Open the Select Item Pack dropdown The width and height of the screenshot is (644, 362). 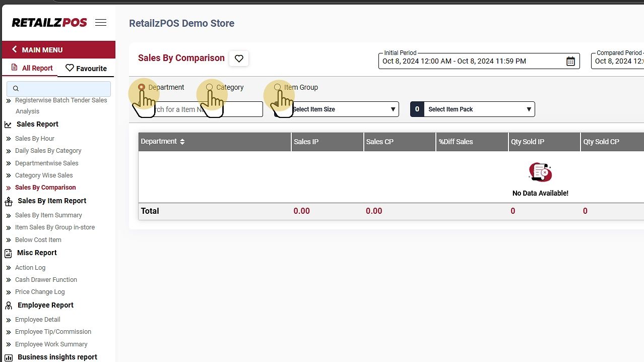[x=479, y=109]
